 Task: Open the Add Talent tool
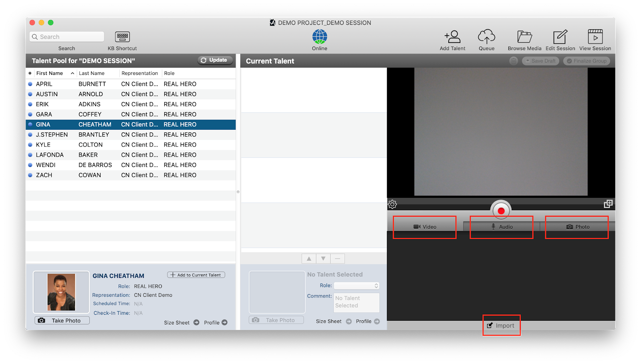pos(452,37)
